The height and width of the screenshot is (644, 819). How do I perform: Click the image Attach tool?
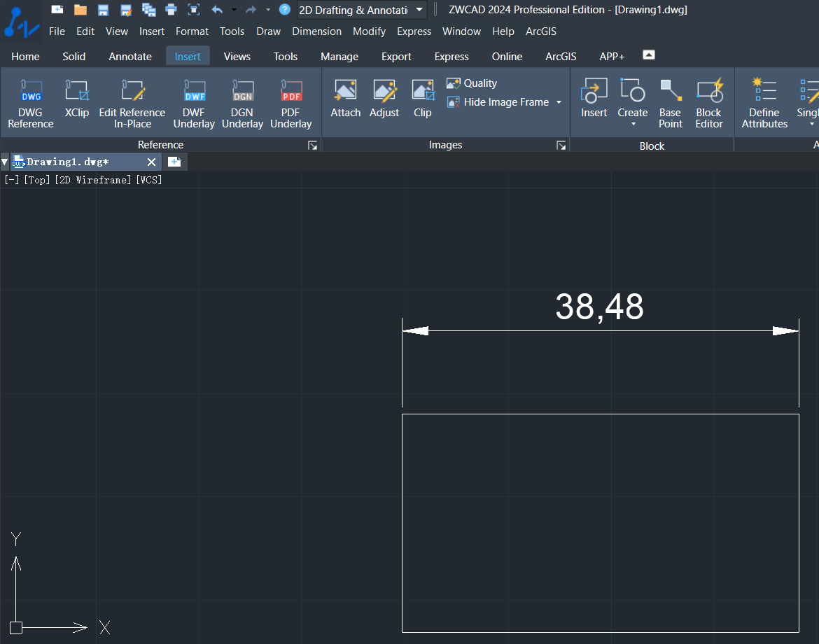point(346,99)
